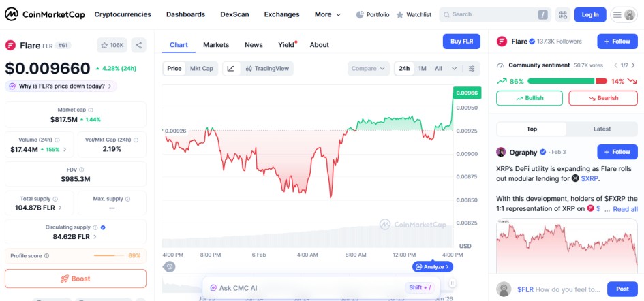
Task: Click Buy FLR button
Action: [x=461, y=42]
